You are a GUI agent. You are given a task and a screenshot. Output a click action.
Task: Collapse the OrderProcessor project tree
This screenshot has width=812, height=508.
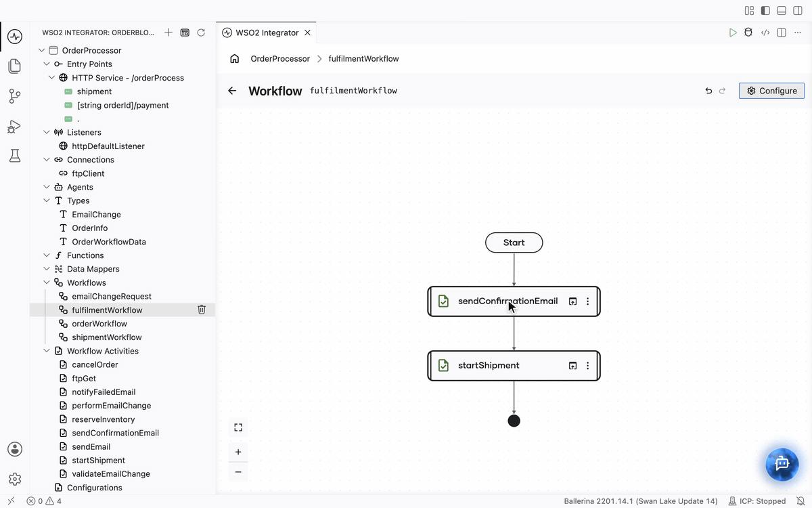coord(42,50)
